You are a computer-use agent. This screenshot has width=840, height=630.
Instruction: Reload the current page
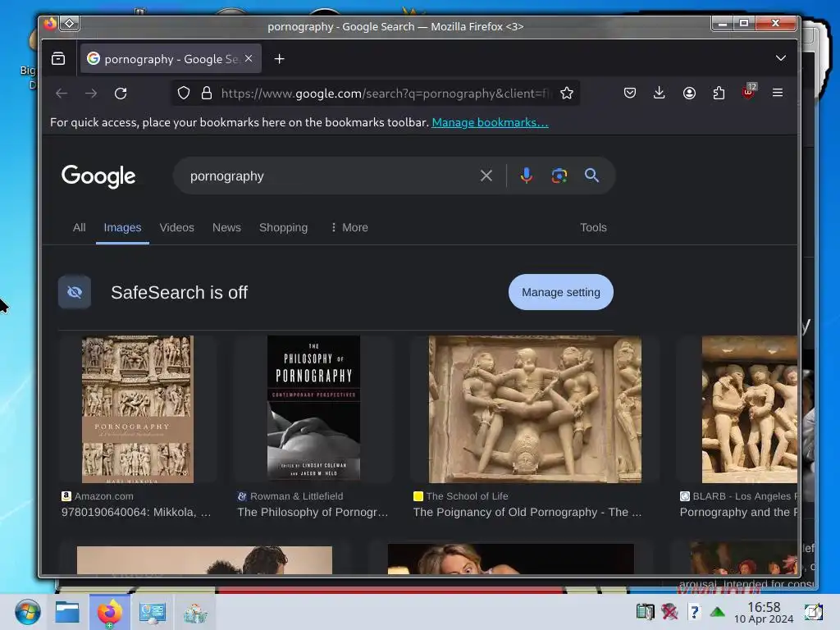click(x=121, y=94)
